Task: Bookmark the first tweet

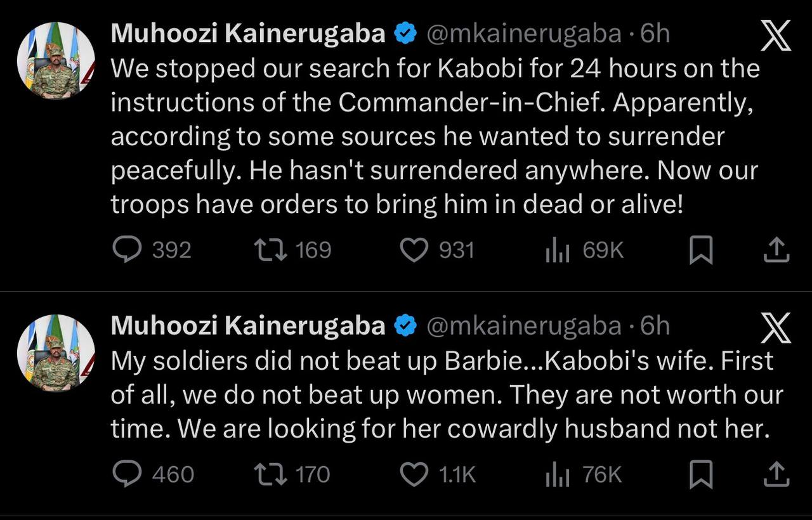Action: [x=701, y=250]
